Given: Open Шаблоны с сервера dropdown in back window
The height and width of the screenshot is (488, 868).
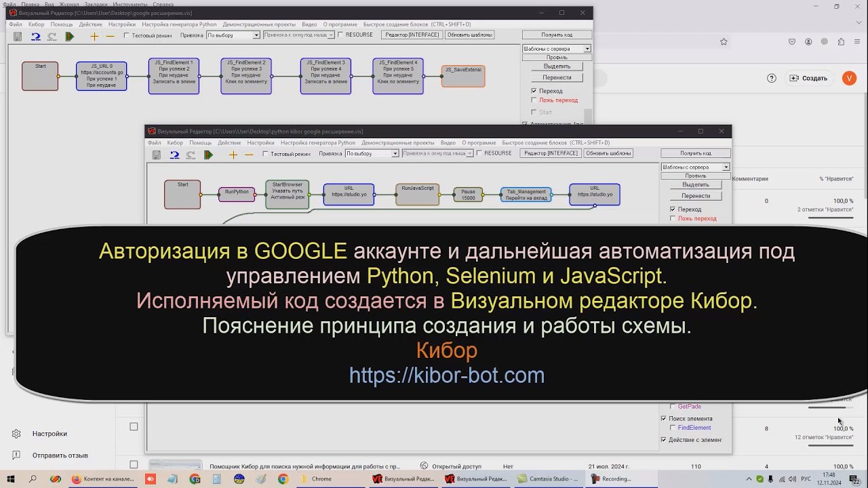Looking at the screenshot, I should coord(557,49).
